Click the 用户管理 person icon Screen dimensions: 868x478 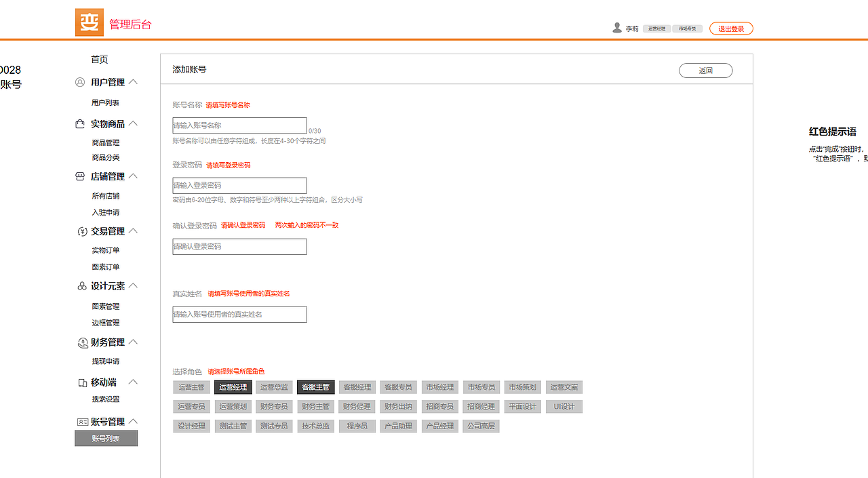(x=80, y=82)
